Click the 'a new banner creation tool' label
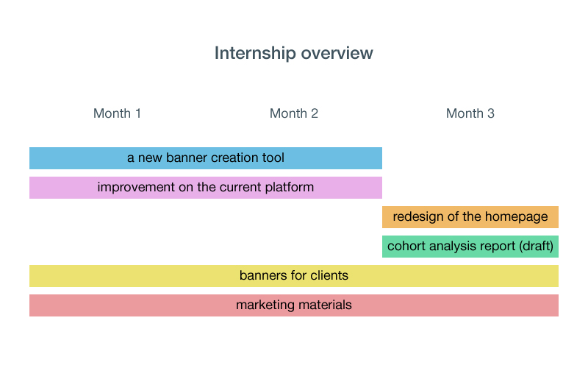The width and height of the screenshot is (588, 368). (x=206, y=158)
